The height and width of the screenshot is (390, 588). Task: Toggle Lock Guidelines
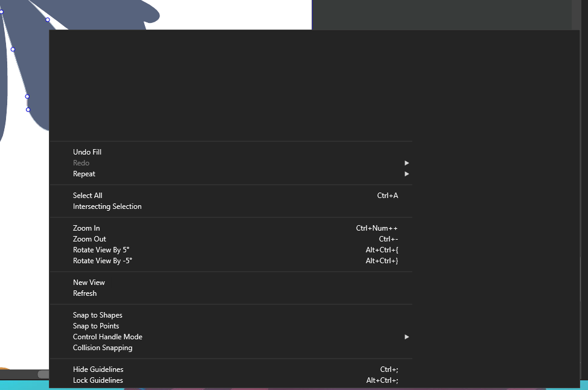(x=98, y=380)
